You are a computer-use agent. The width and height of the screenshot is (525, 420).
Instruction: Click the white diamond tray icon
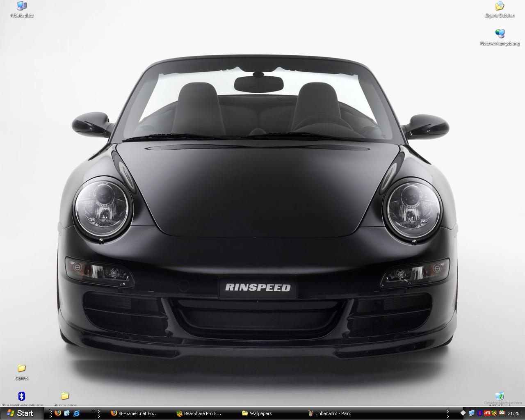click(x=463, y=413)
